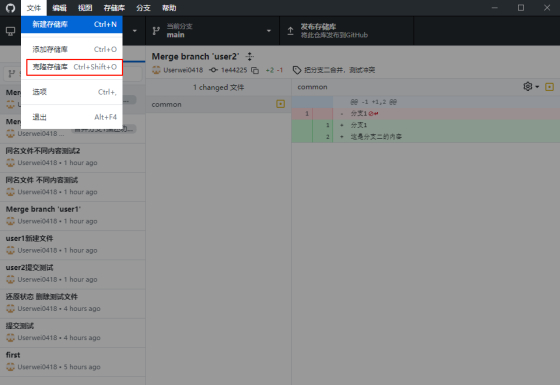Open the 文件 menu
Image resolution: width=560 pixels, height=385 pixels.
coord(34,8)
